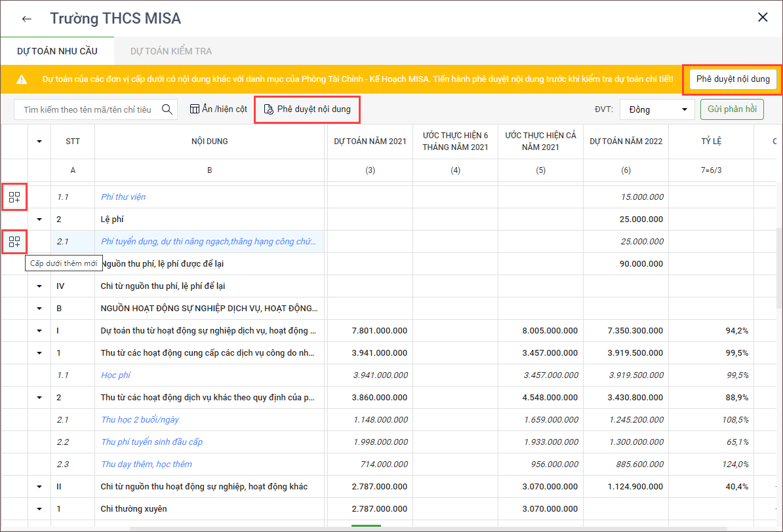Select the Dự toán nhu cầu tab
The height and width of the screenshot is (532, 783).
[56, 51]
